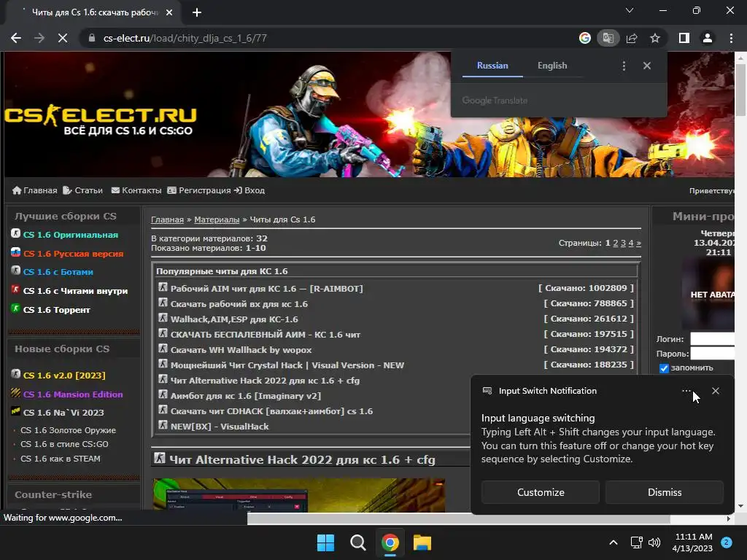
Task: Open CS 1.6 с Ботами sidebar link
Action: (x=58, y=272)
